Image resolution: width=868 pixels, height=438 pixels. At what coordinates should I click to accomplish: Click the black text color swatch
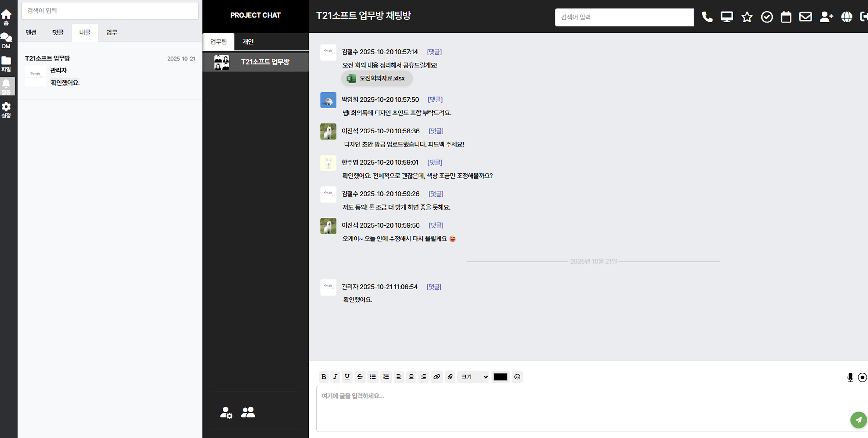coord(500,377)
